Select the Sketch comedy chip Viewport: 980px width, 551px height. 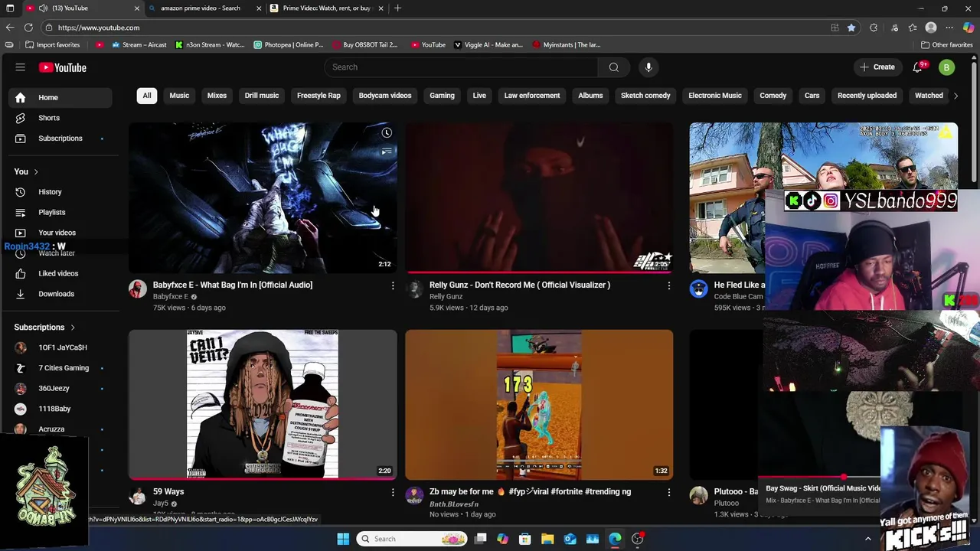tap(645, 96)
